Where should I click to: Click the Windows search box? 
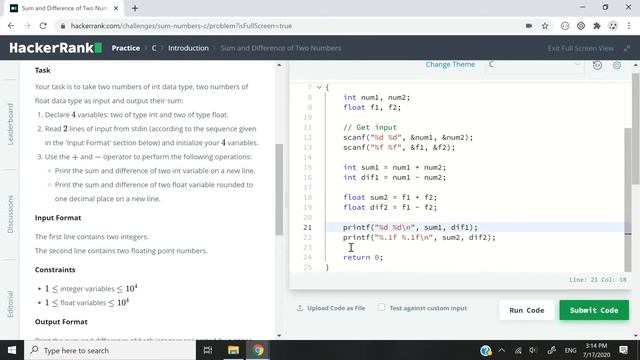110,350
